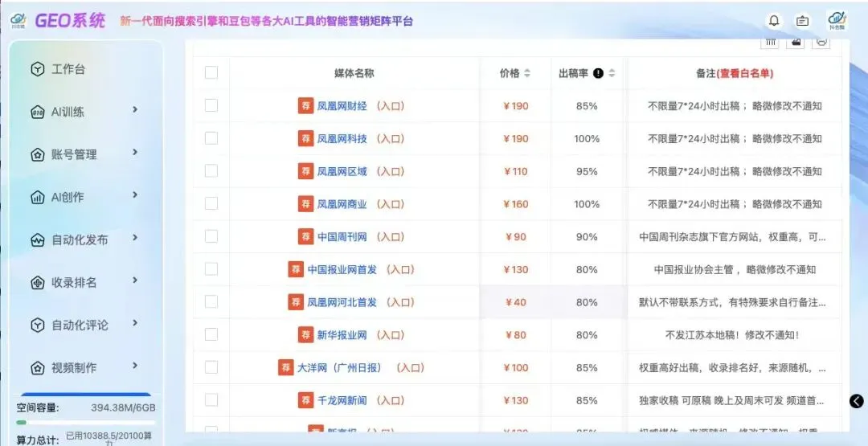Click the 394.38M/6GB storage value
868x446 pixels.
(124, 407)
